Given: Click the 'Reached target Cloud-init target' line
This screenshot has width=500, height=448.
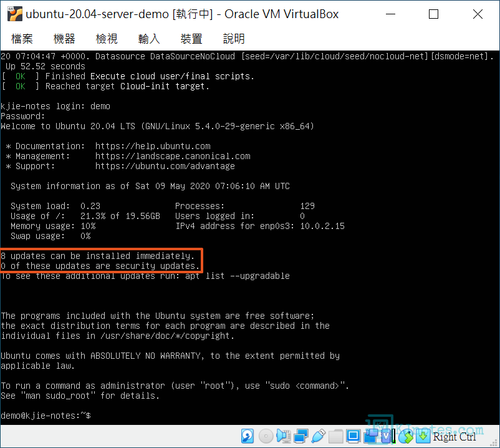Looking at the screenshot, I should 105,86.
